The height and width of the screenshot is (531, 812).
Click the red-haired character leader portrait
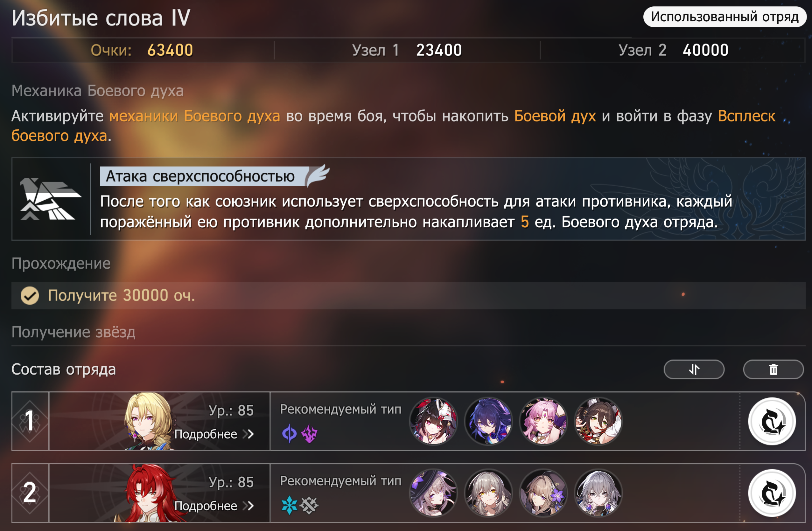pyautogui.click(x=150, y=493)
